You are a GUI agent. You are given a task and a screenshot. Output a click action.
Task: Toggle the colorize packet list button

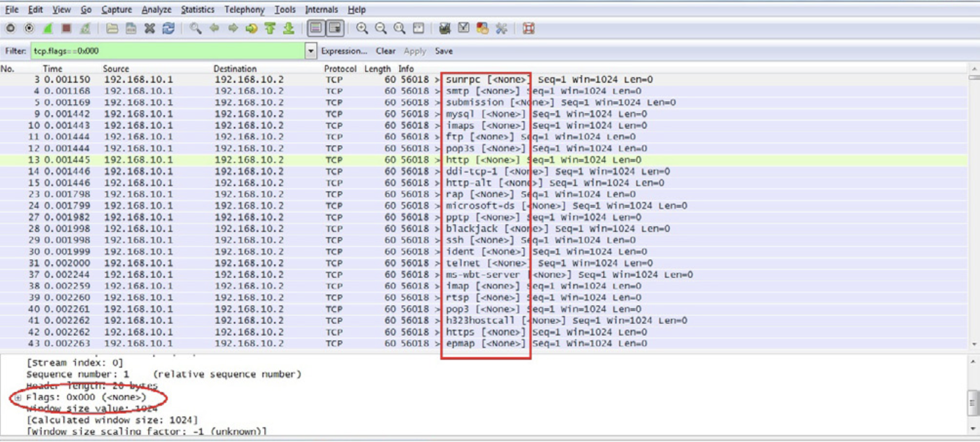coord(316,28)
